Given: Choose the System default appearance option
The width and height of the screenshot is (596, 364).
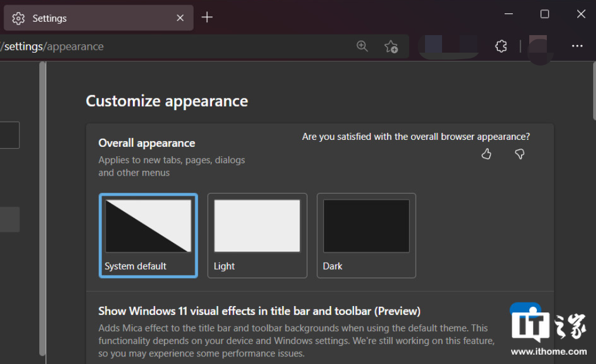Looking at the screenshot, I should (x=148, y=236).
